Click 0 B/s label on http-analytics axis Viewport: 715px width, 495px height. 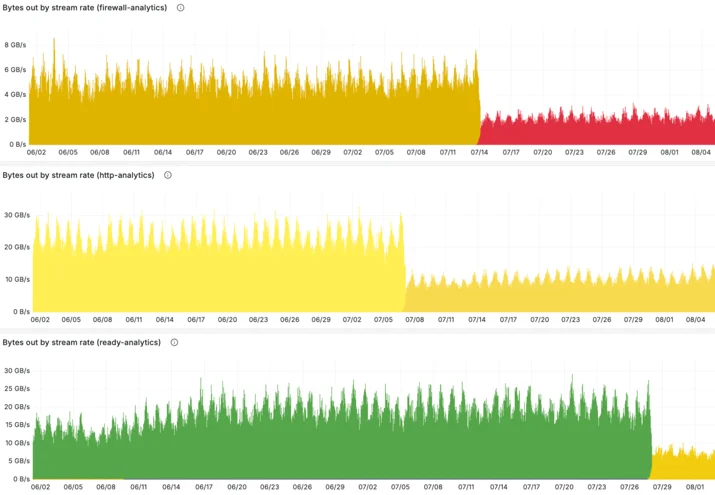point(21,312)
